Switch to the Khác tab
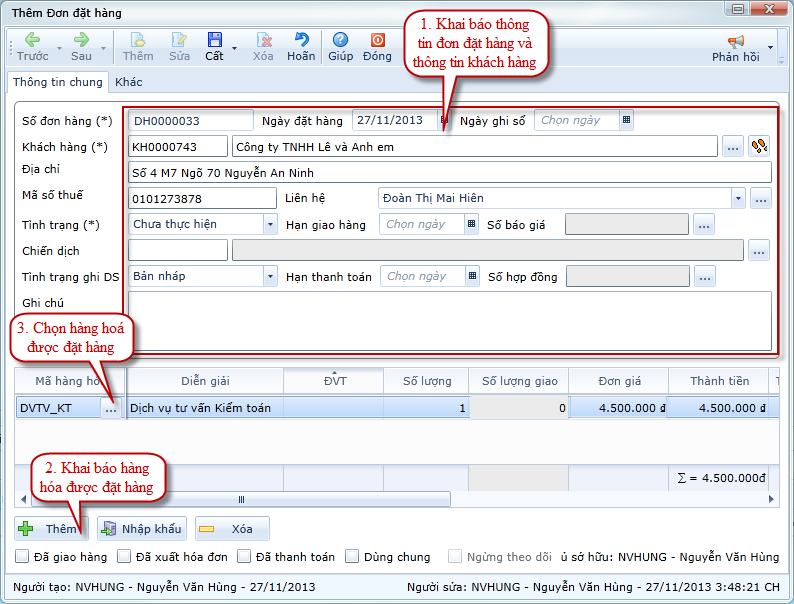 (x=128, y=82)
